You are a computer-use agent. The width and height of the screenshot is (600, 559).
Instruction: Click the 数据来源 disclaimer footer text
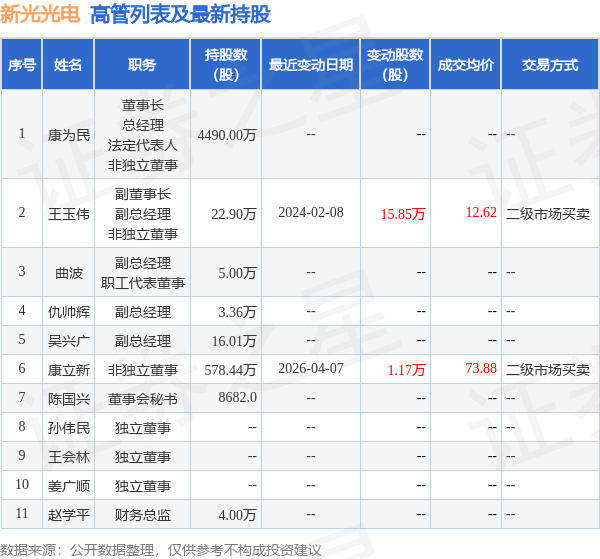161,550
